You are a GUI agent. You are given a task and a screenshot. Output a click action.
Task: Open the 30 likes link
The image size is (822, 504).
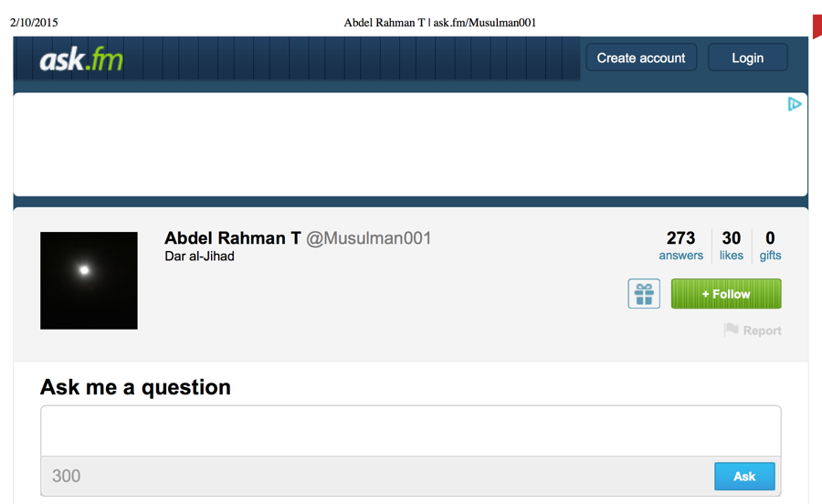(x=732, y=246)
